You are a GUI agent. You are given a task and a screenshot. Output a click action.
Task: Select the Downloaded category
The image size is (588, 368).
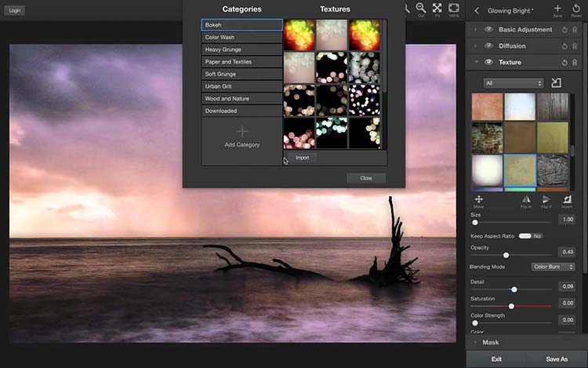[x=242, y=111]
